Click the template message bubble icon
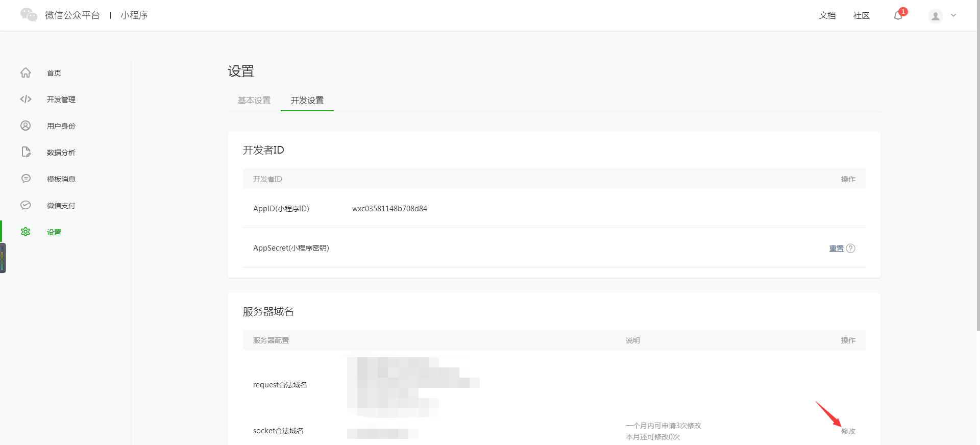Viewport: 980px width, 445px height. [x=26, y=179]
